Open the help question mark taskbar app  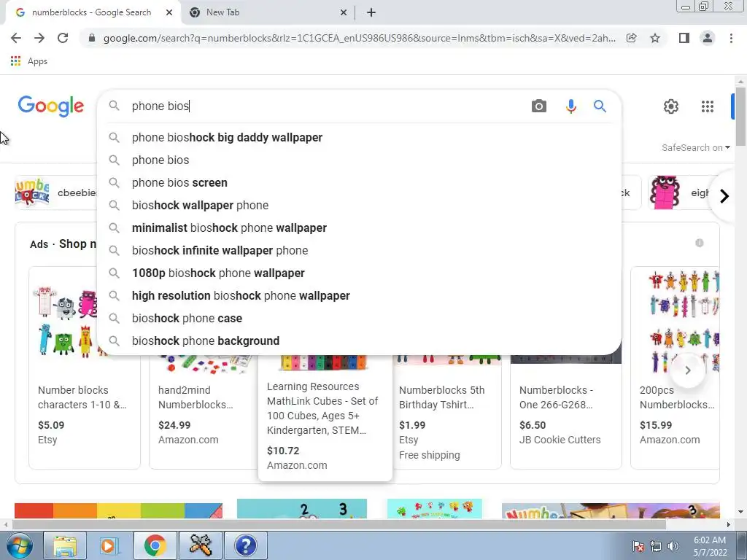[x=245, y=545]
